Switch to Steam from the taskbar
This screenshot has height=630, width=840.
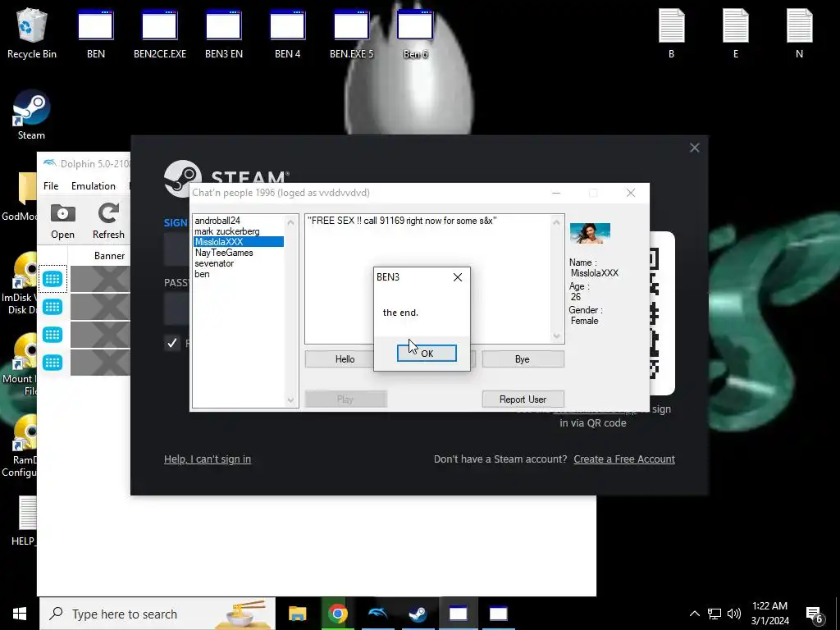point(418,614)
